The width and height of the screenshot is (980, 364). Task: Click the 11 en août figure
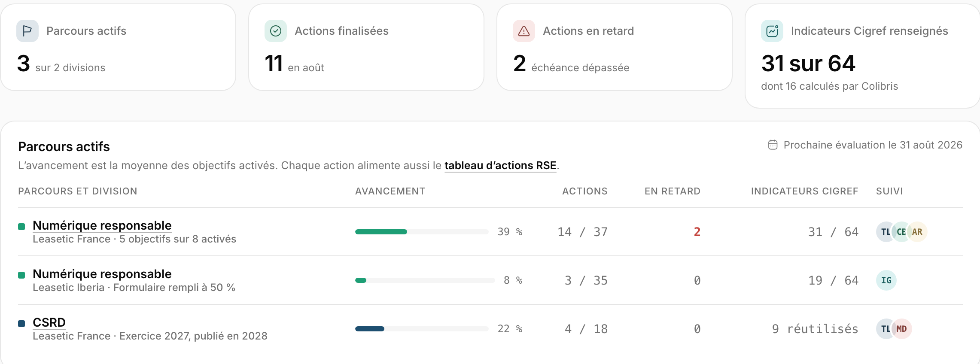pyautogui.click(x=295, y=64)
